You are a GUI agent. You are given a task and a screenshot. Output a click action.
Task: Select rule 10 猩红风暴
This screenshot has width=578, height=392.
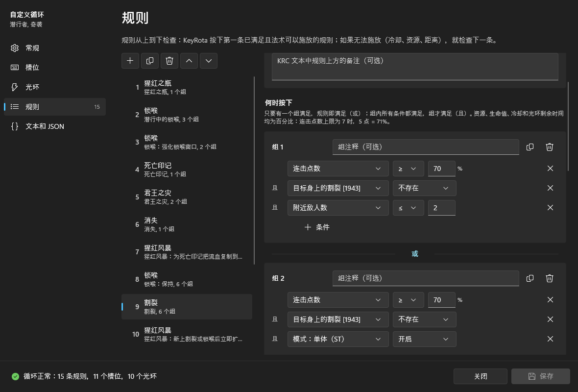click(x=187, y=334)
